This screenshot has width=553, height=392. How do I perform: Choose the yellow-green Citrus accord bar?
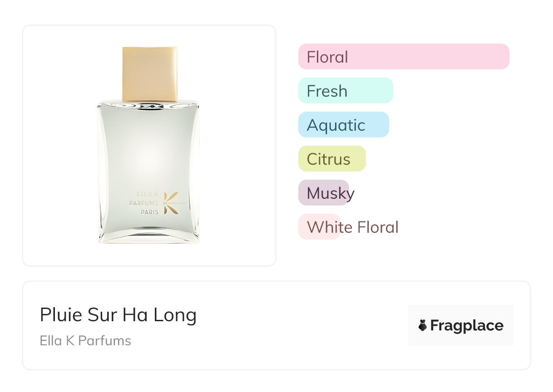click(x=331, y=159)
